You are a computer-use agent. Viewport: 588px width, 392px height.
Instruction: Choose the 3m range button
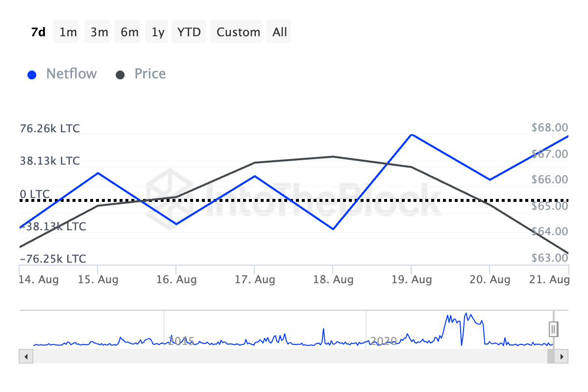99,32
